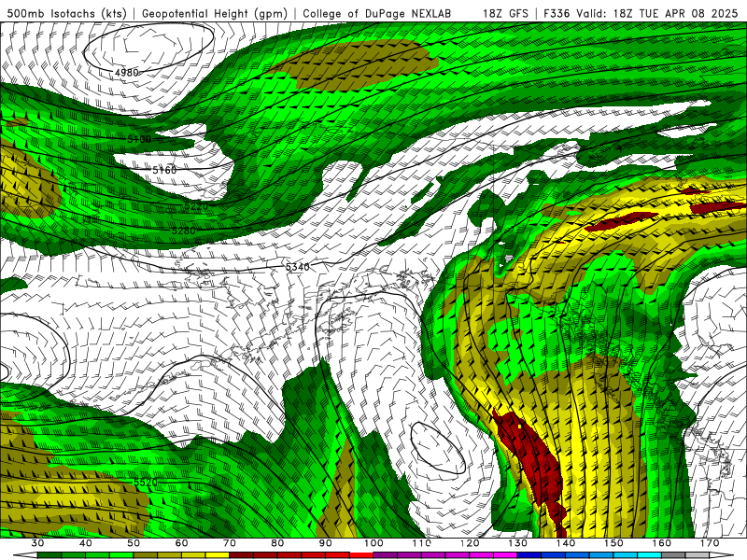Click the 170 knot legend label
747x560 pixels.
tap(710, 543)
